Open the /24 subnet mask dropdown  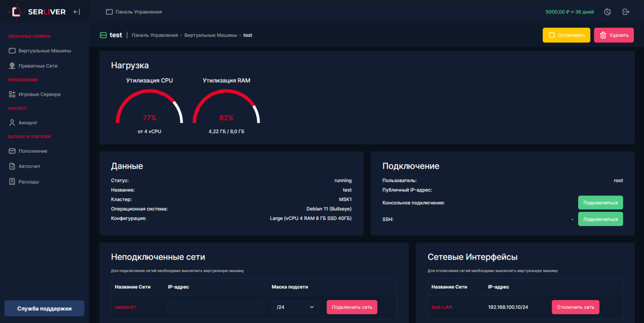pyautogui.click(x=295, y=307)
